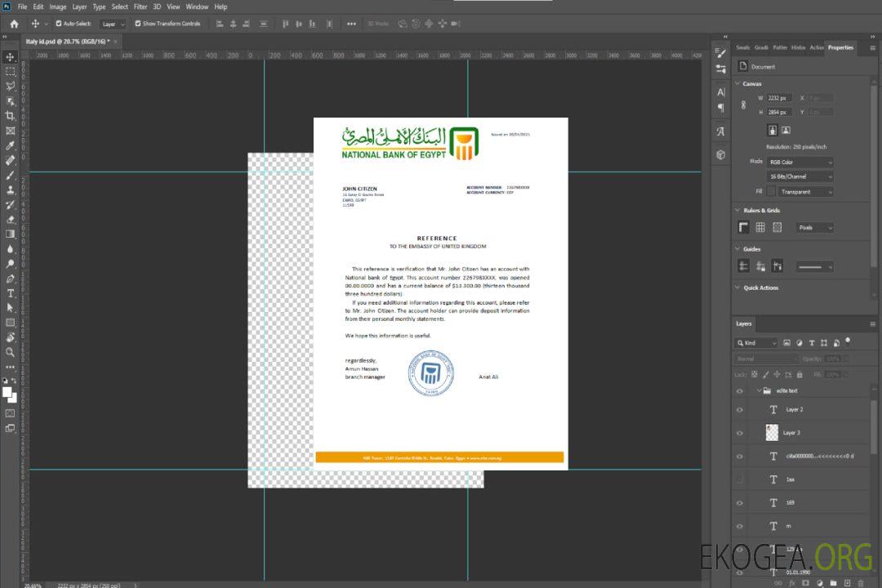Pick the Horizontal Type tool
This screenshot has width=882, height=588.
(x=11, y=293)
